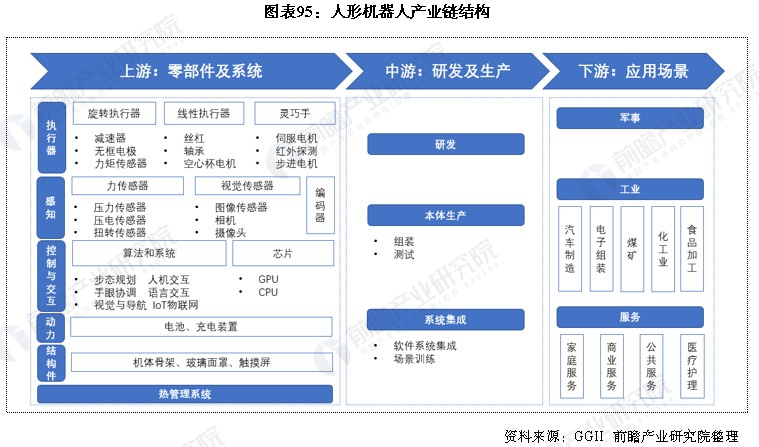
Task: Click the 测试 list item
Action: point(404,255)
